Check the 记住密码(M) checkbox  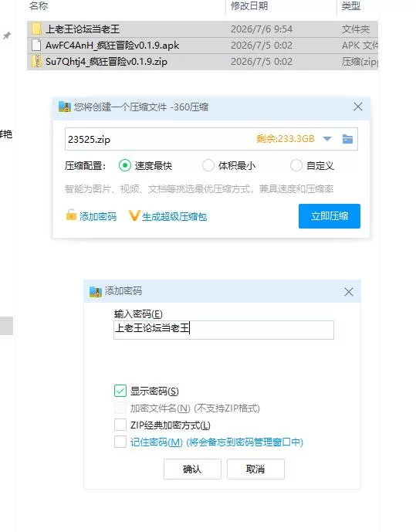pyautogui.click(x=120, y=442)
